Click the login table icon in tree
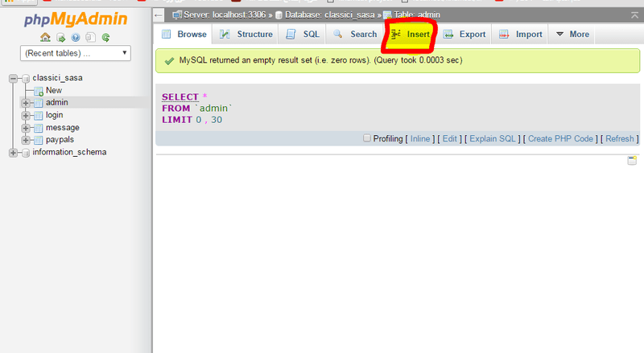Viewport: 644px width, 353px height. [38, 115]
